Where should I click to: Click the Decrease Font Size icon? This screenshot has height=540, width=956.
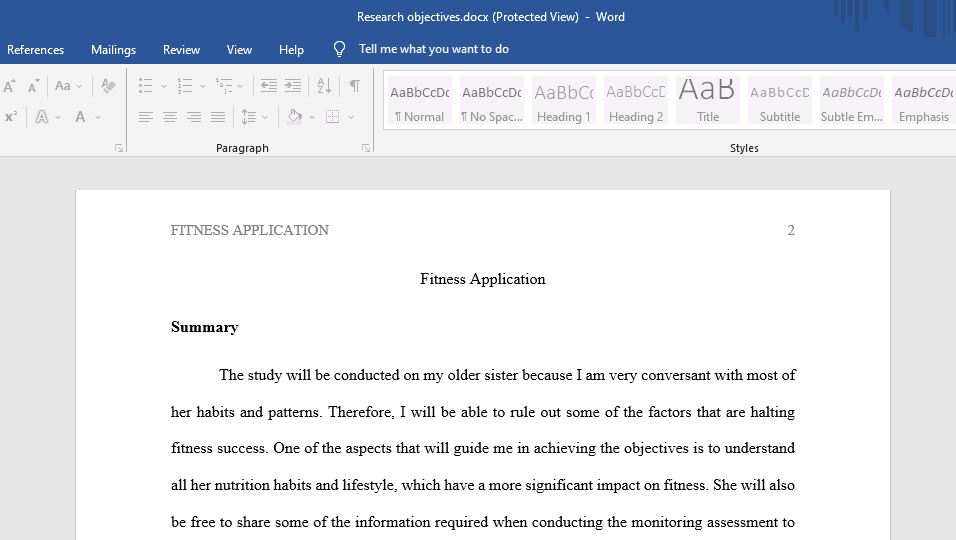(33, 86)
